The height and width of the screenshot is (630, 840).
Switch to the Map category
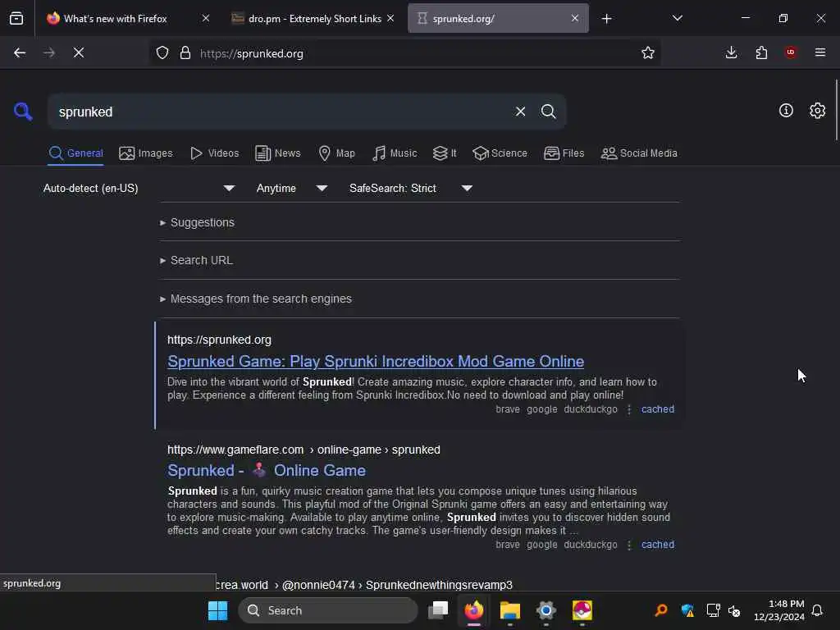coord(336,153)
